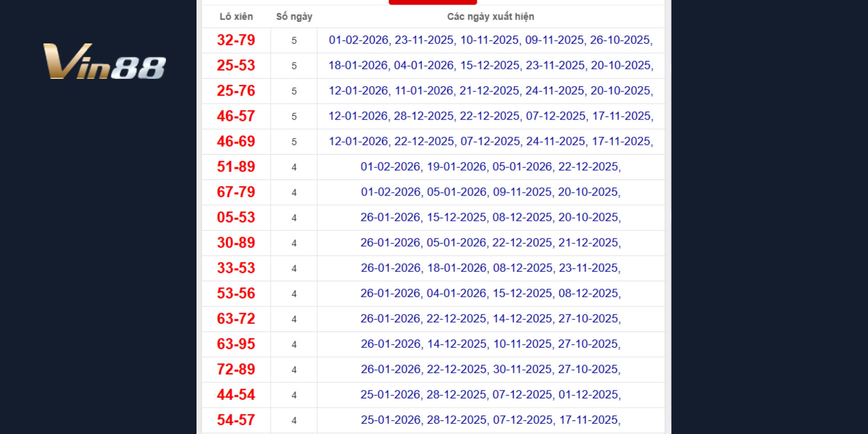Open the 46-57 pair entry
Viewport: 868px width, 434px height.
click(x=236, y=116)
